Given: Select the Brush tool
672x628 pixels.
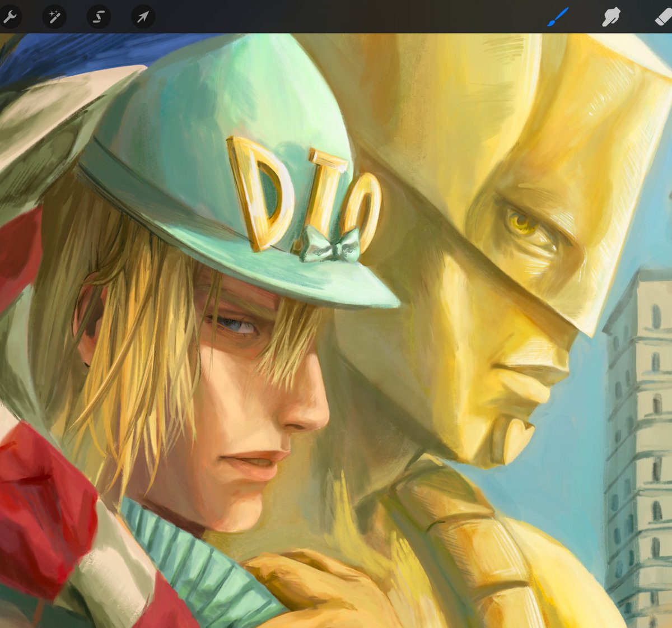Looking at the screenshot, I should (x=558, y=17).
